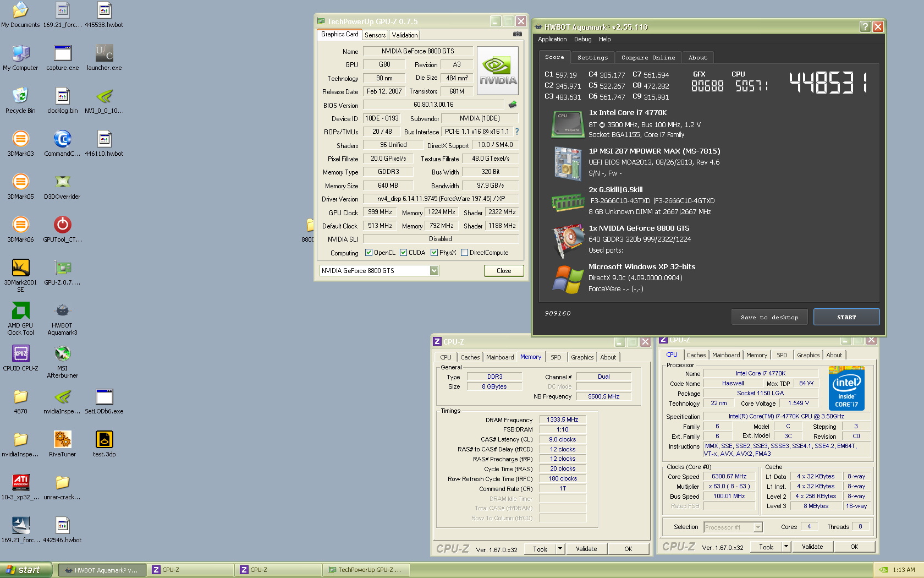Open Application menu in Aquamark
The height and width of the screenshot is (578, 924).
[x=552, y=40]
